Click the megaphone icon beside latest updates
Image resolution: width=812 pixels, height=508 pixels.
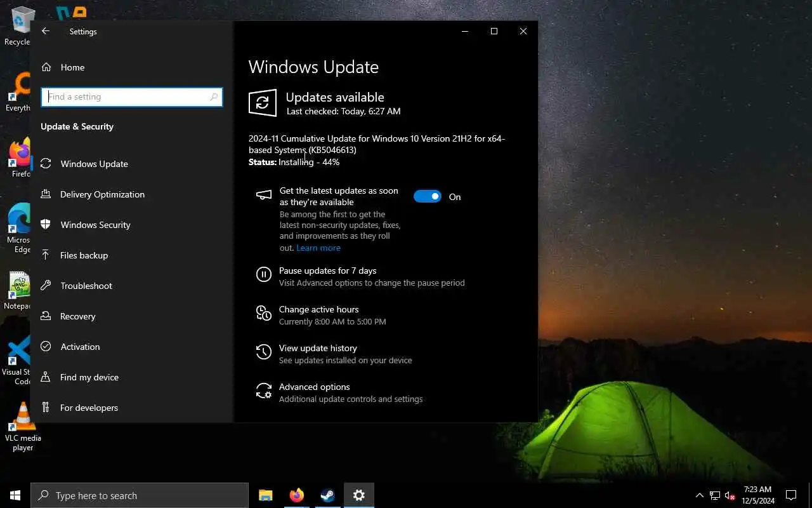(264, 195)
